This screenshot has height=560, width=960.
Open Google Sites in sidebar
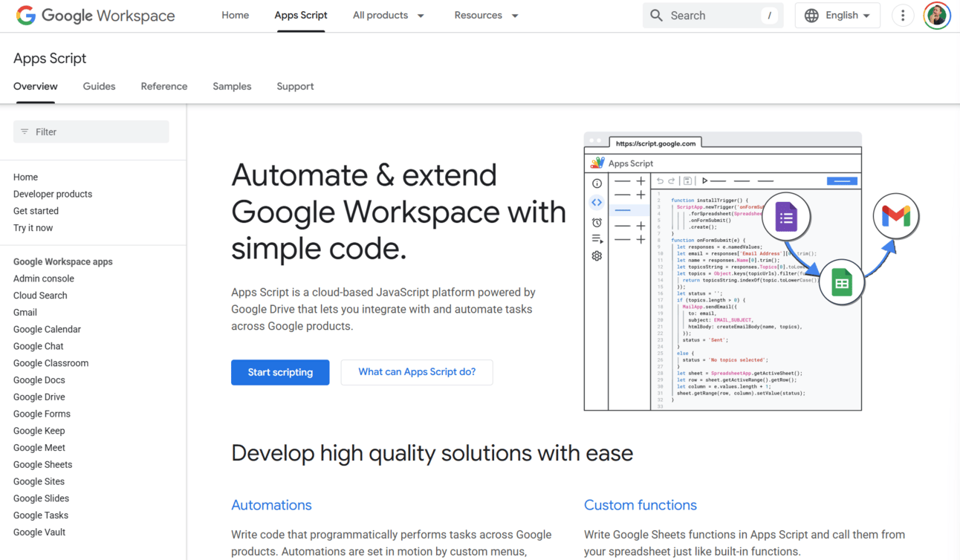coord(39,481)
